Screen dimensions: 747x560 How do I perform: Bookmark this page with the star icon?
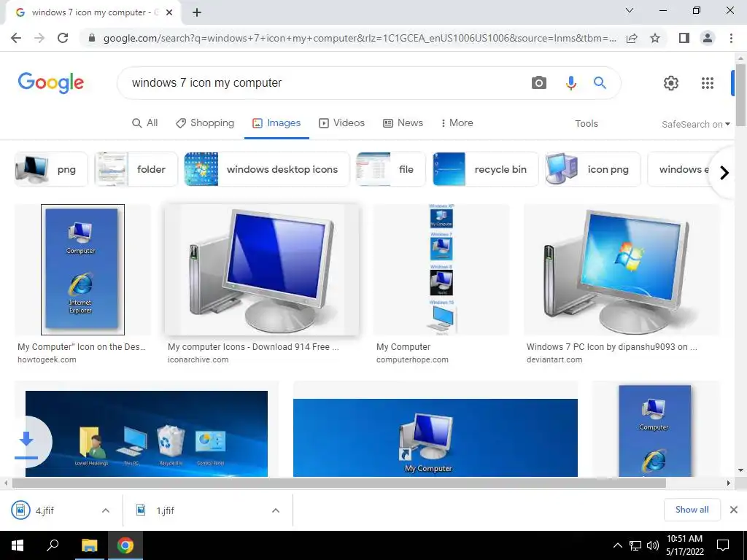click(x=655, y=38)
